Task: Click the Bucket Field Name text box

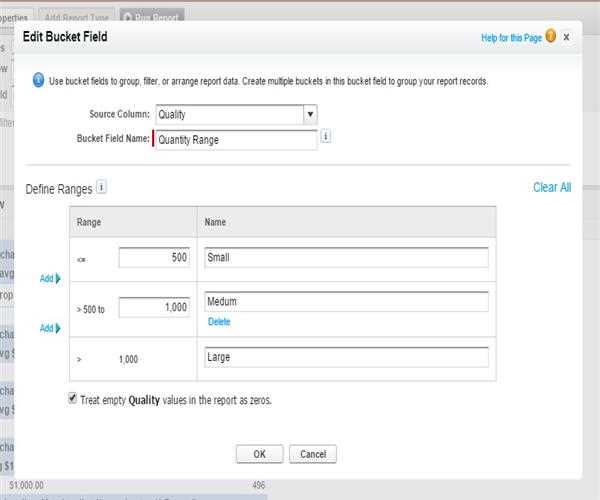Action: (x=236, y=140)
